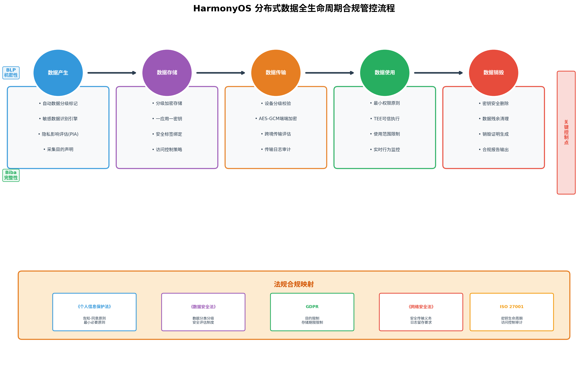
Task: Click the 法规合规映射 heading
Action: pos(294,284)
